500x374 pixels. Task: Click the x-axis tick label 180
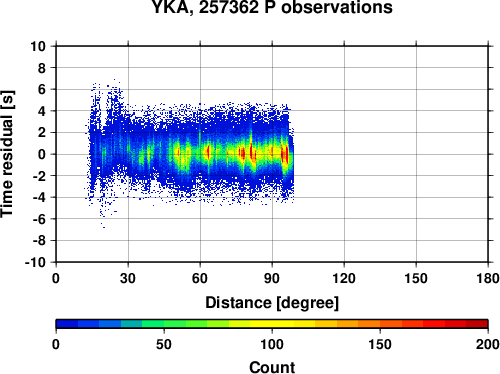pyautogui.click(x=488, y=278)
